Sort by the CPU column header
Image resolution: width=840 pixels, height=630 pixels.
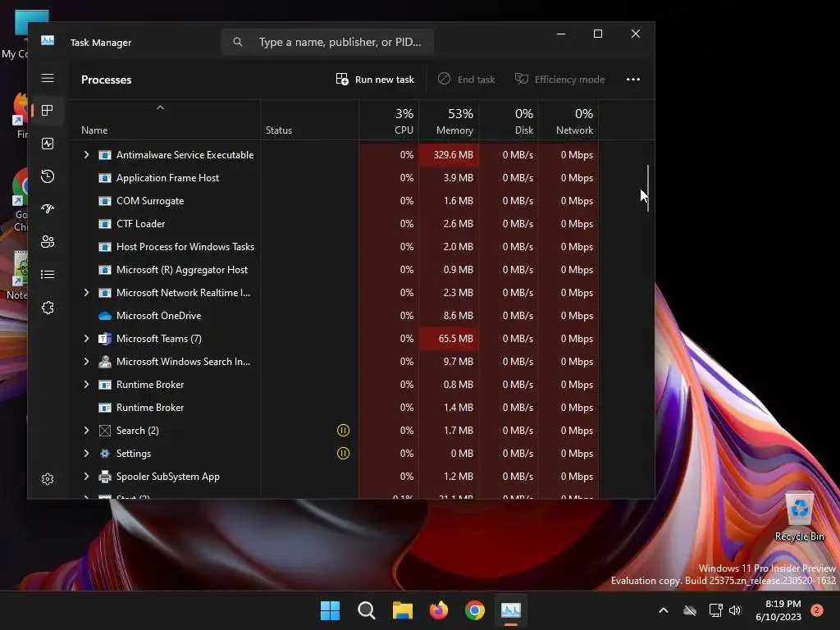click(389, 121)
